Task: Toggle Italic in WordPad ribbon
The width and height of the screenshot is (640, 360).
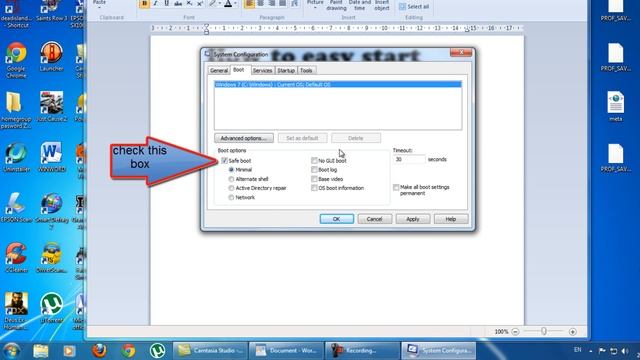Action: [155, 4]
